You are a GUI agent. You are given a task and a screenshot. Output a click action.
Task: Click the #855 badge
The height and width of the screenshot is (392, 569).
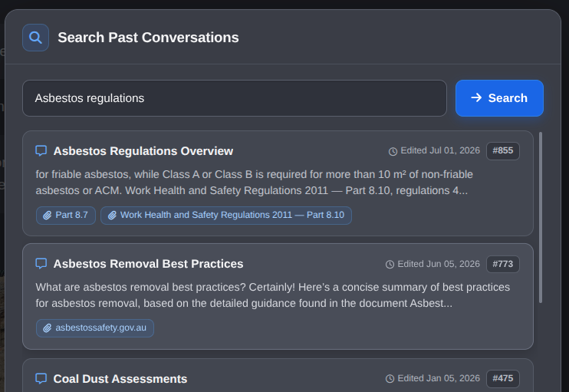tap(502, 150)
